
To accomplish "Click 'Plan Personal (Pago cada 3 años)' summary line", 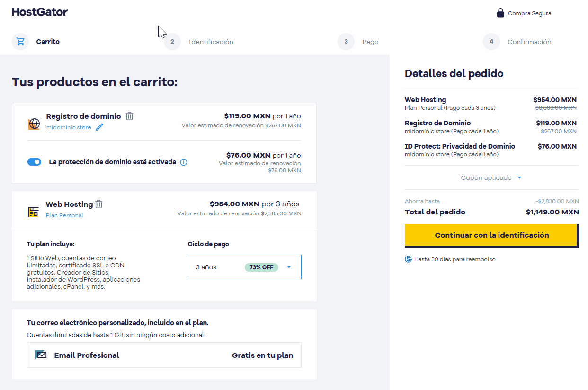I will coord(450,108).
